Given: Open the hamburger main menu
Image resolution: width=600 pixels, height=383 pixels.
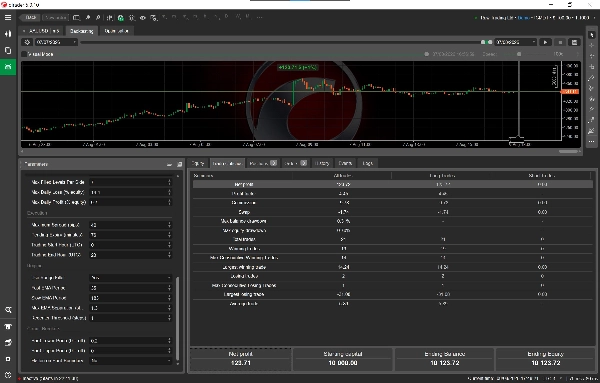Looking at the screenshot, I should tap(8, 18).
